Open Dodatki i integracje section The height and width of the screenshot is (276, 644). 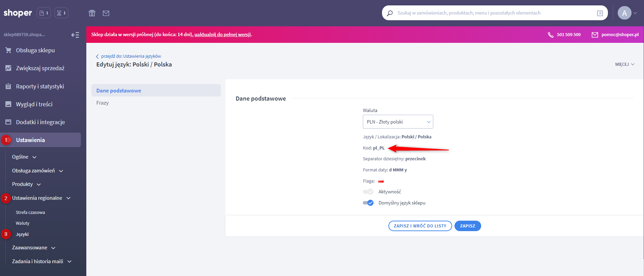tap(40, 122)
